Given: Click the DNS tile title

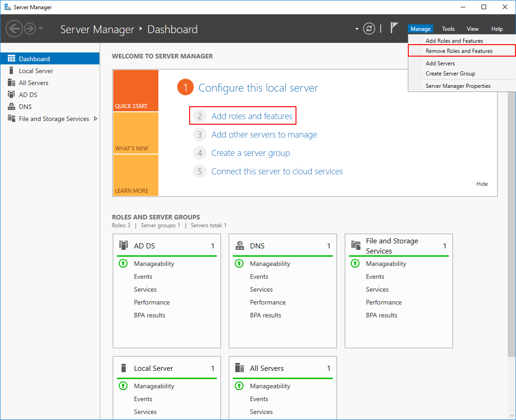Looking at the screenshot, I should pyautogui.click(x=257, y=246).
